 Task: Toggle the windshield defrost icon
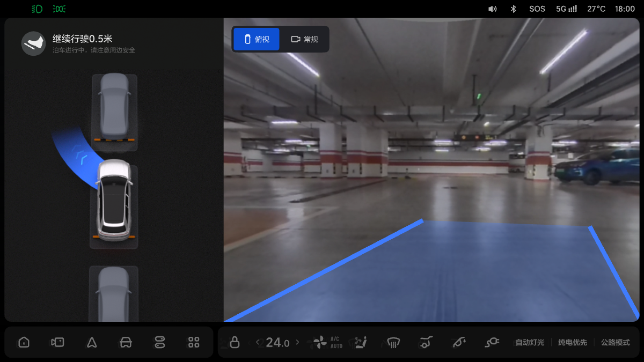tap(393, 342)
